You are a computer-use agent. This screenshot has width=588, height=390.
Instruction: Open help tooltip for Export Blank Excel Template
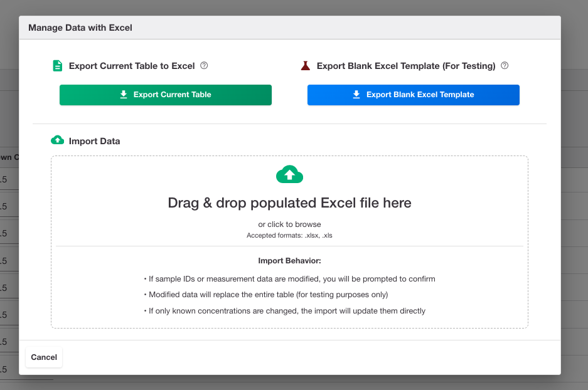pos(505,66)
